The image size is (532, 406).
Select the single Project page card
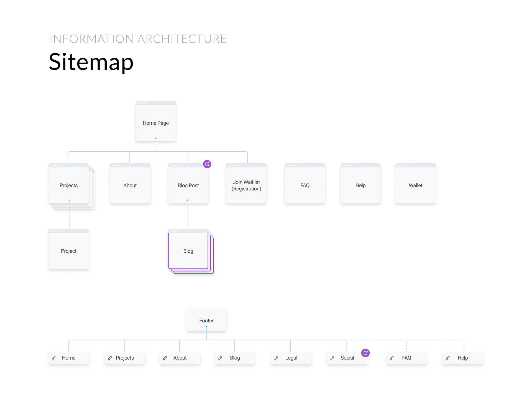68,250
